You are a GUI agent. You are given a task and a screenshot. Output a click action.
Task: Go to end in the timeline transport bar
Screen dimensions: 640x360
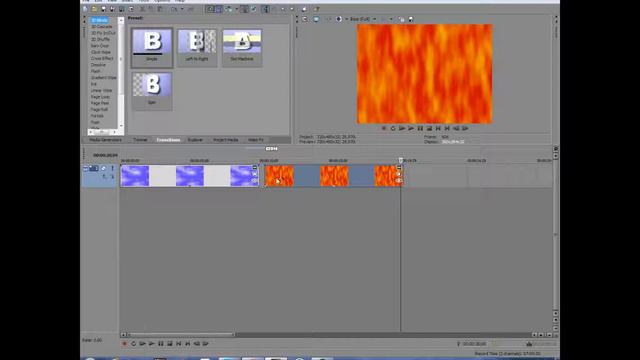point(187,344)
